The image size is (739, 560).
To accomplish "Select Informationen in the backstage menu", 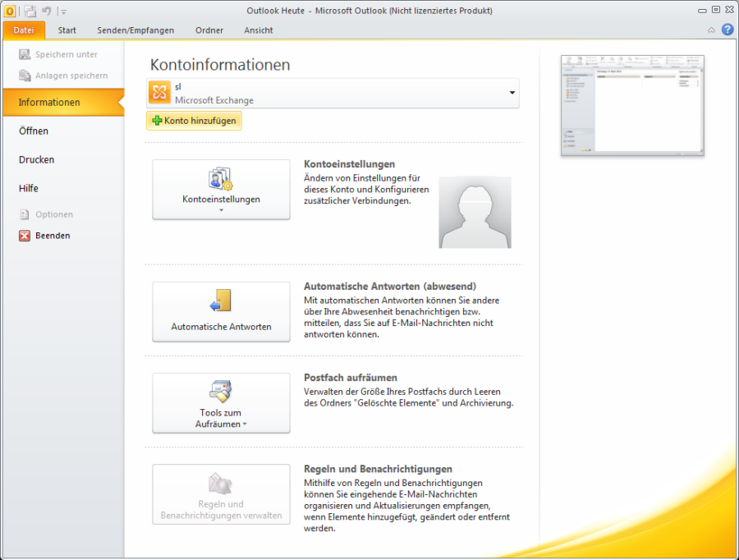I will pyautogui.click(x=63, y=103).
